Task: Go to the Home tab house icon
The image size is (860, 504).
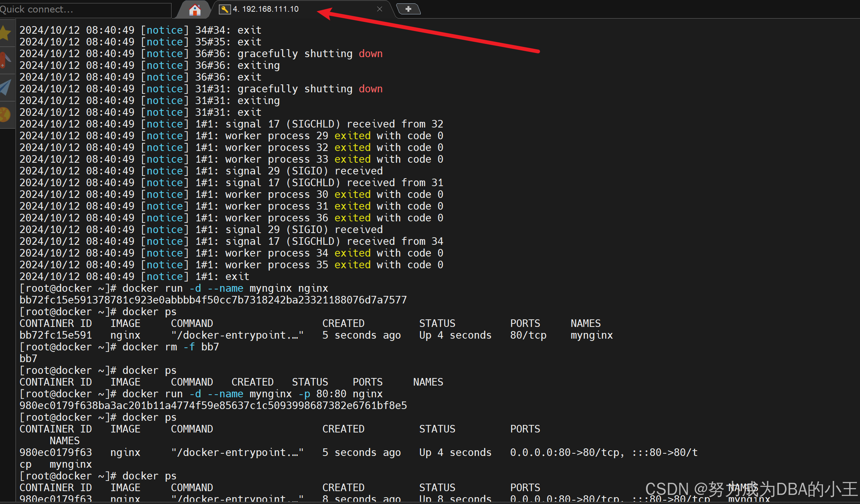Action: (x=195, y=9)
